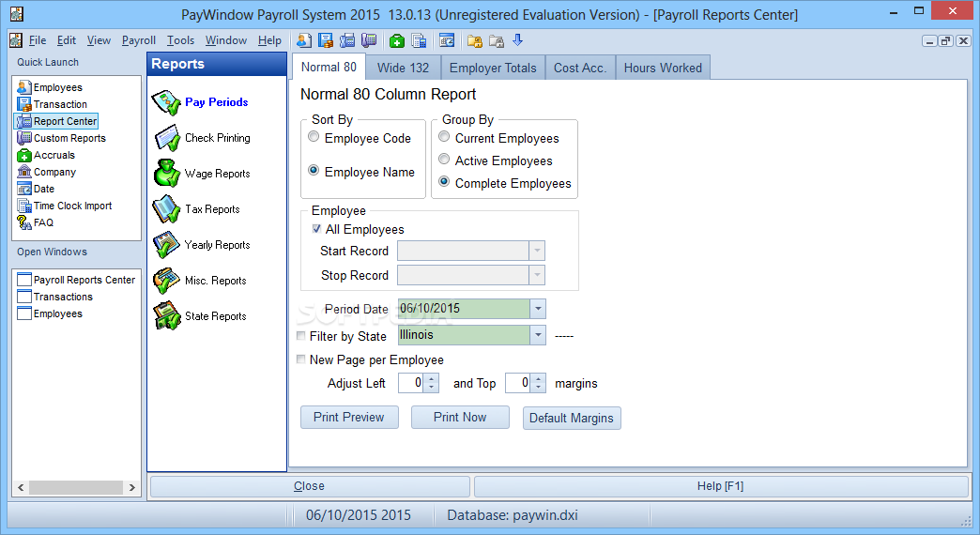This screenshot has height=535, width=980.
Task: Open the Employees toolbar icon
Action: pyautogui.click(x=304, y=40)
